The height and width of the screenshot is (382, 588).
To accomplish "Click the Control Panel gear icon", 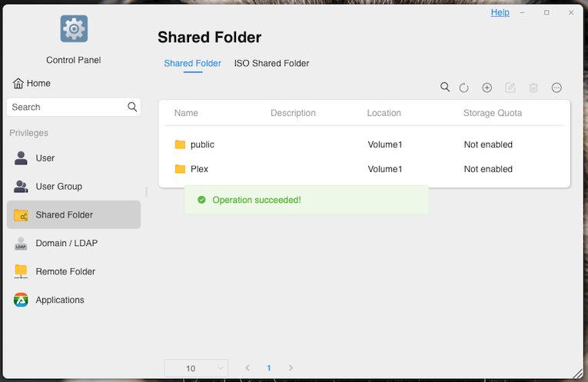I will [x=74, y=29].
